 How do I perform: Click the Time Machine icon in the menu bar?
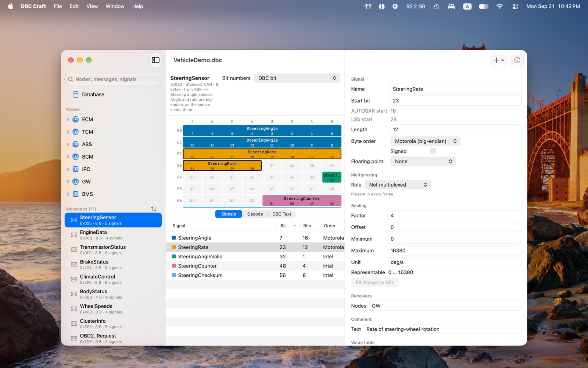tap(436, 6)
